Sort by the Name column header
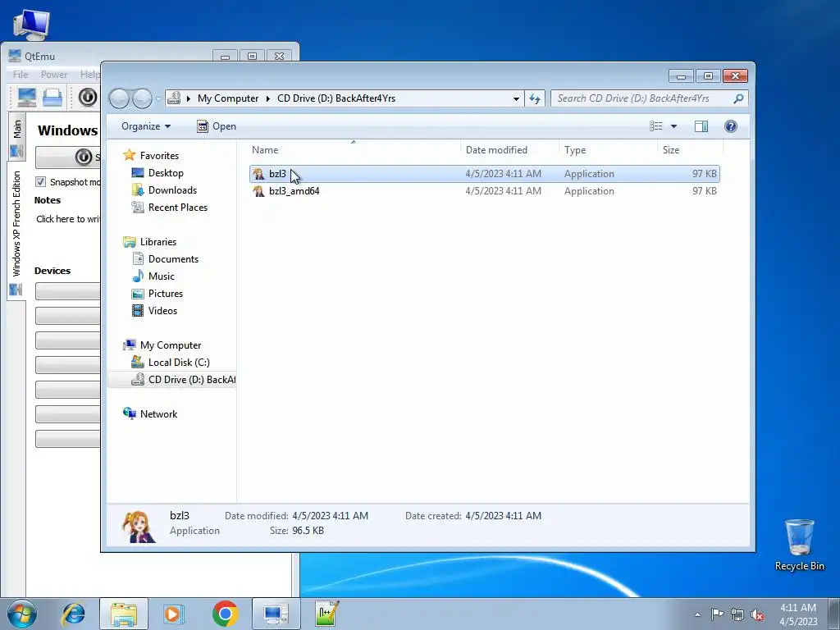This screenshot has height=630, width=840. [x=354, y=150]
